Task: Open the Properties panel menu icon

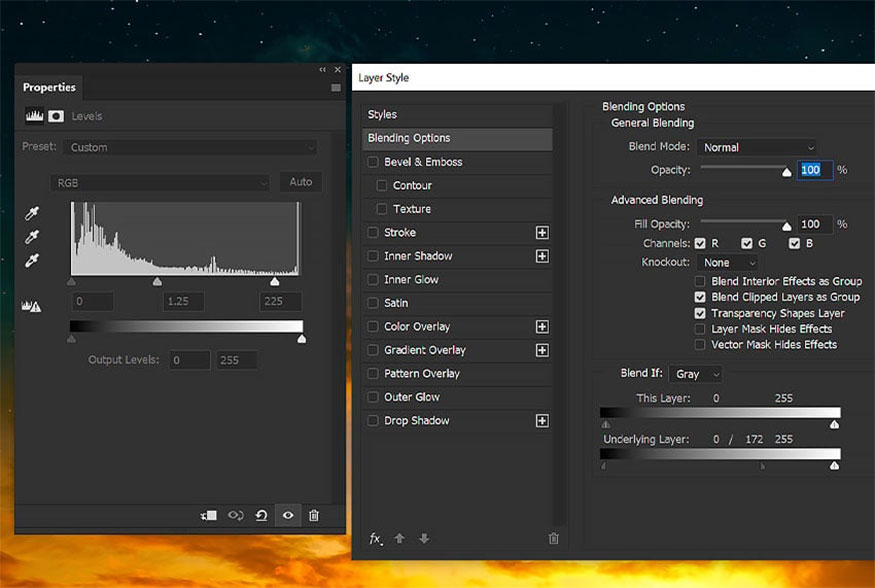Action: pyautogui.click(x=335, y=88)
